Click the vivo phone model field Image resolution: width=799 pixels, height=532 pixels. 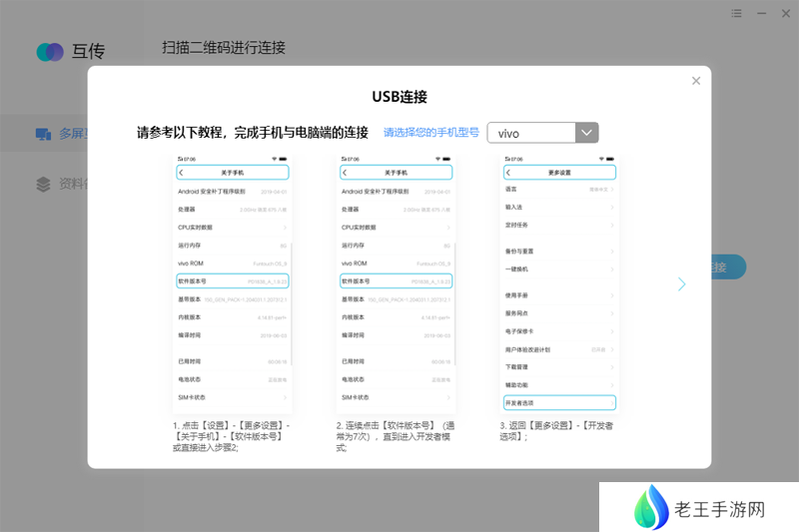pyautogui.click(x=531, y=133)
